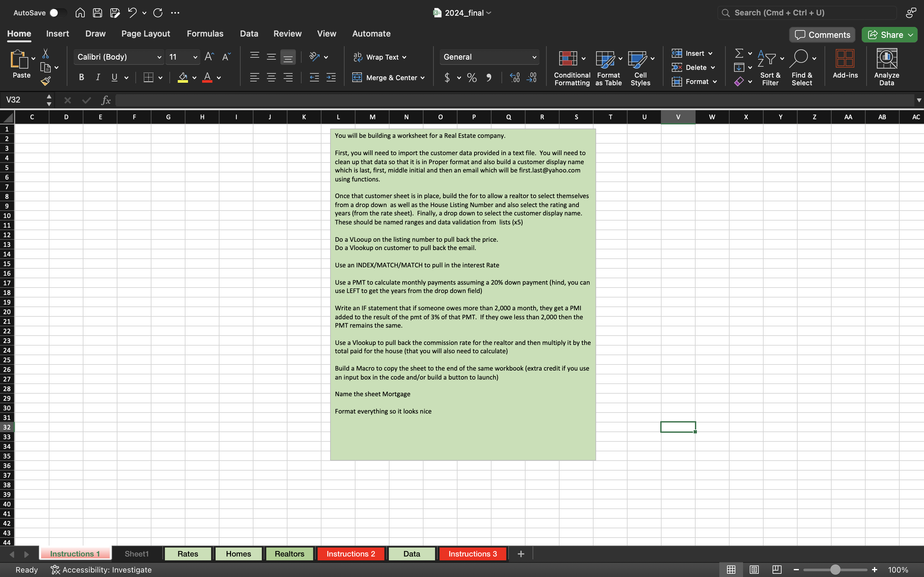Screen dimensions: 924x577
Task: Click the Cut scissors icon
Action: click(x=46, y=54)
